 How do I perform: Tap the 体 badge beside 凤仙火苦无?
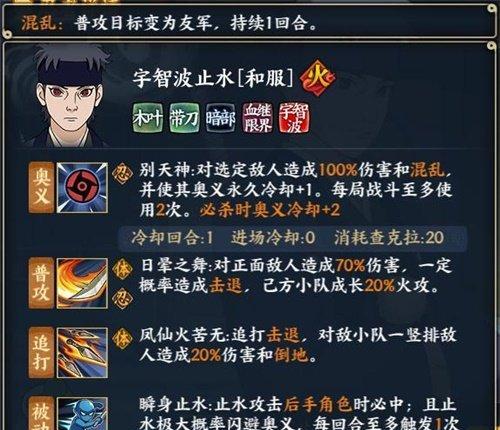tap(122, 338)
